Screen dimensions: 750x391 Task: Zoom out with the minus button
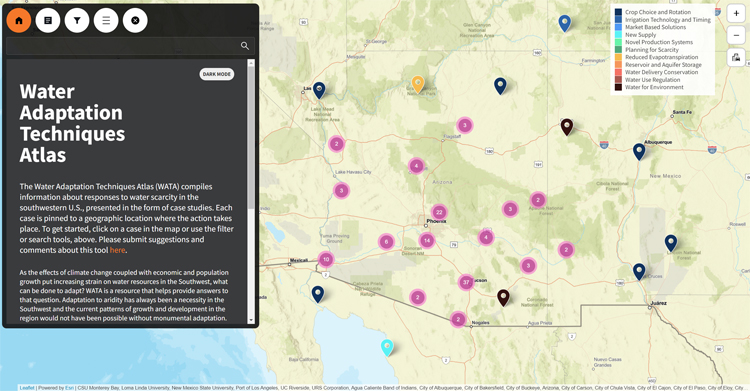[x=736, y=35]
